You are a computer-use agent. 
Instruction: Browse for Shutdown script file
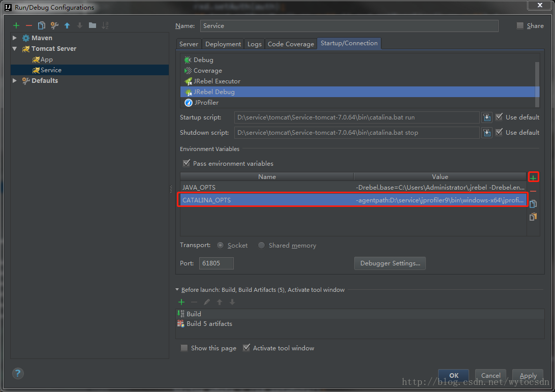coord(487,132)
